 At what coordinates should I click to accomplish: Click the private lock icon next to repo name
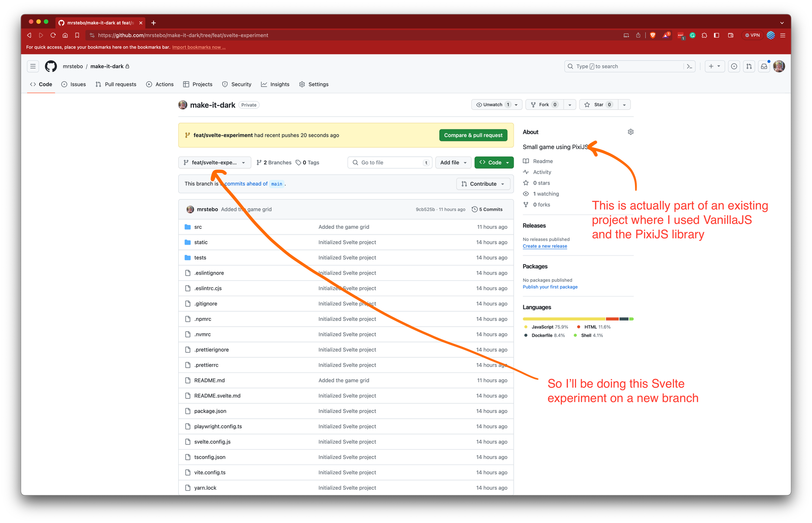[x=128, y=66]
